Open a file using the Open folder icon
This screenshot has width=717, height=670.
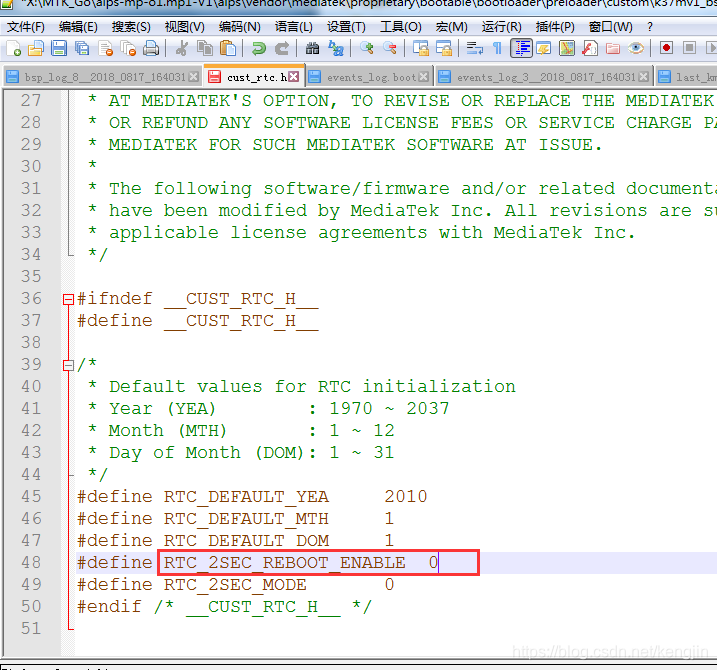coord(36,48)
